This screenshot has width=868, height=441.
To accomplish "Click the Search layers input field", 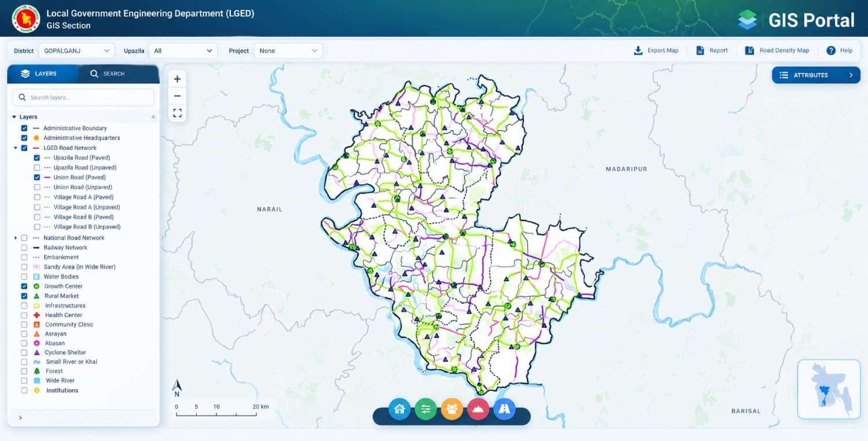I will pyautogui.click(x=83, y=97).
